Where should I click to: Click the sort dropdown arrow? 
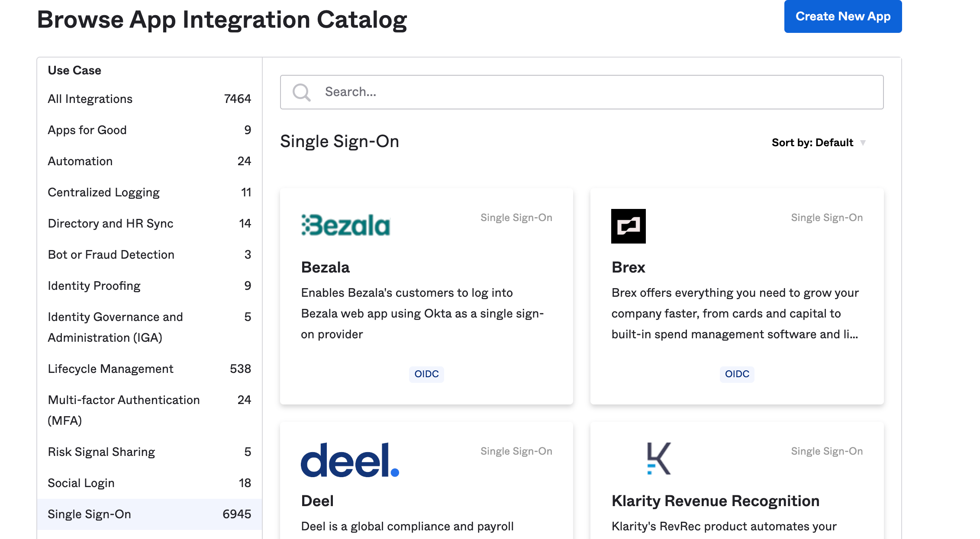tap(863, 143)
